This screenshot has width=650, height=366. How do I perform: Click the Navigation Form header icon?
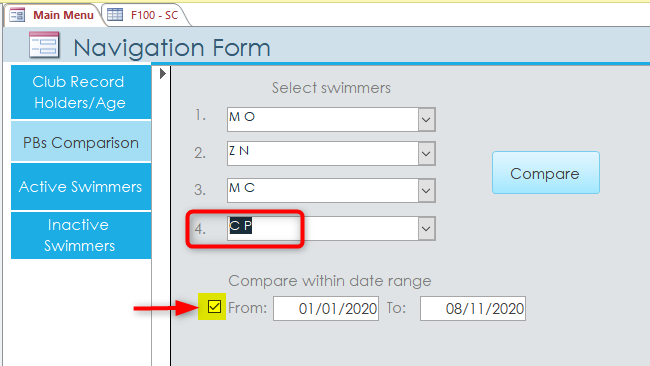(x=44, y=45)
